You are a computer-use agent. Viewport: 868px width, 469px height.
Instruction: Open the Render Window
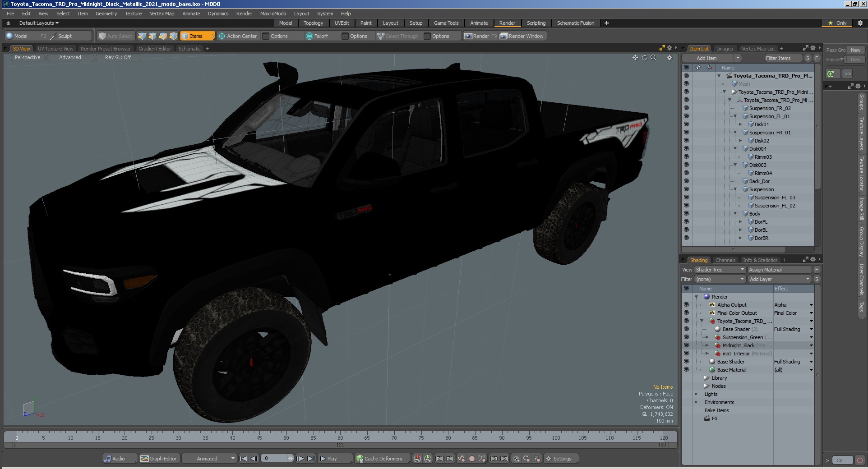tap(522, 36)
